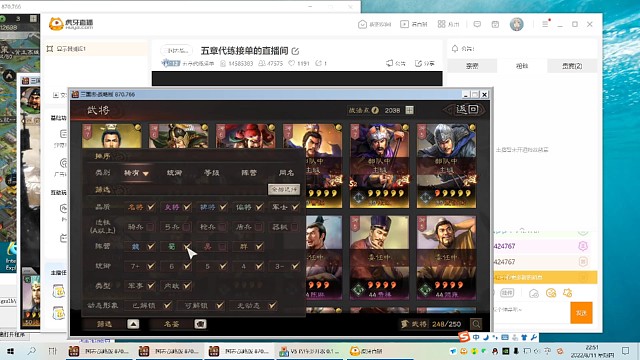Uncheck the blue quality checkbox third in row
Viewport: 640px width, 360px height.
(x=223, y=207)
